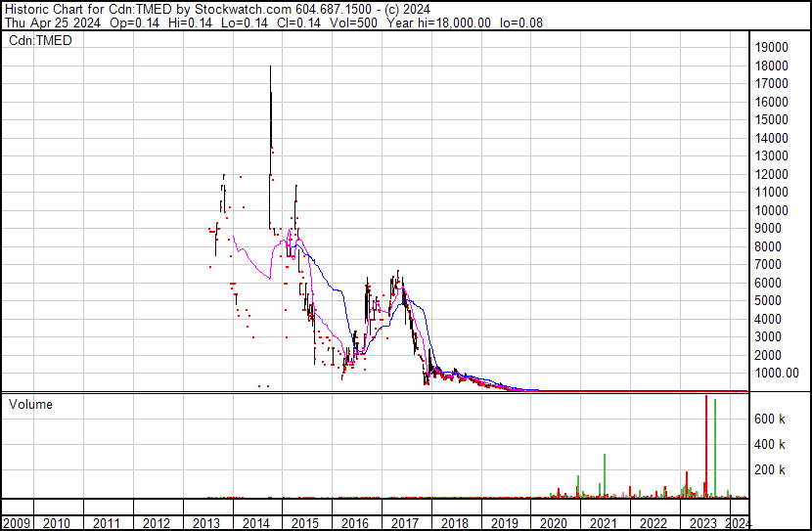Select the 2024 year label
This screenshot has height=531, width=812.
[738, 523]
